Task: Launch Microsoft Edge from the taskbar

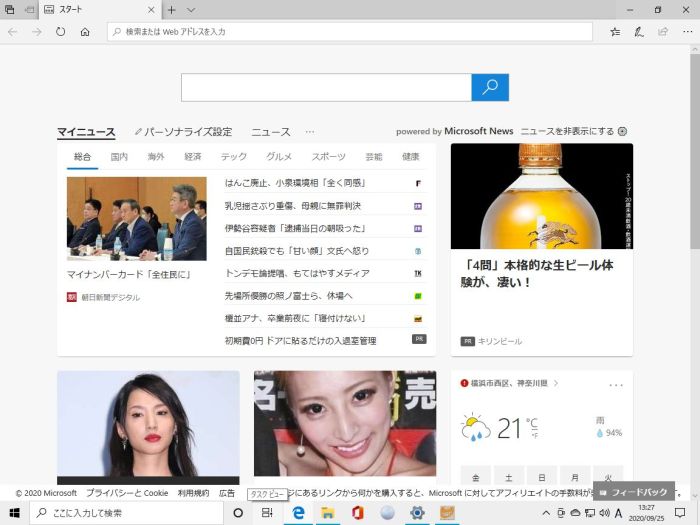Action: click(x=298, y=513)
